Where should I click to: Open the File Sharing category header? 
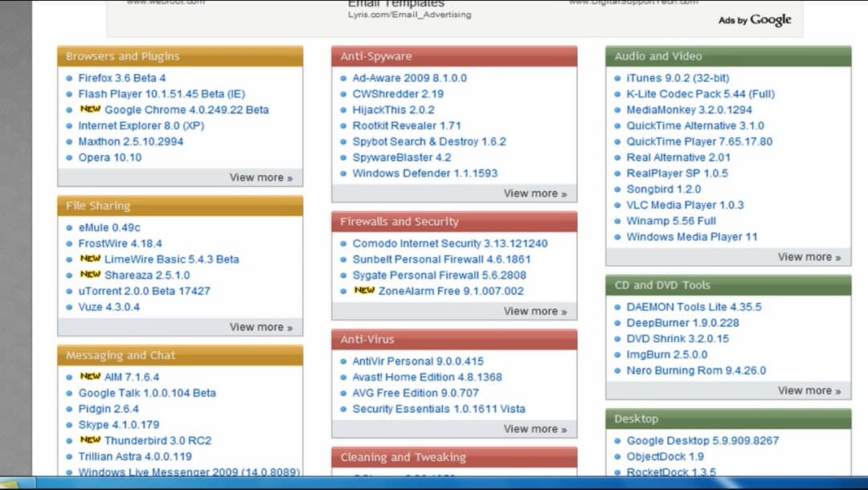[98, 206]
